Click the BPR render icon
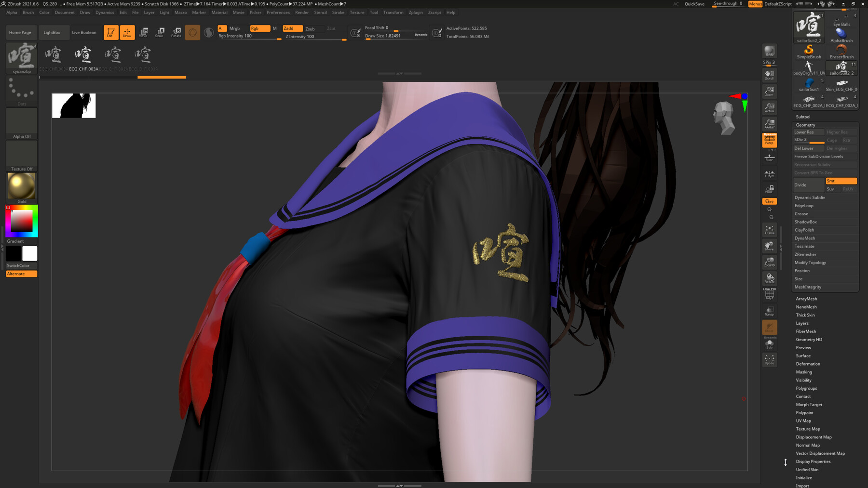The height and width of the screenshot is (488, 868). click(x=769, y=51)
